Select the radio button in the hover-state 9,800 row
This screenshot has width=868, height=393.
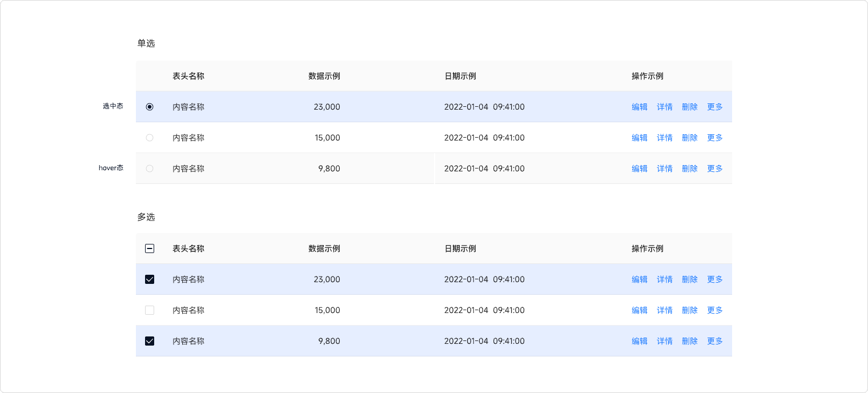click(x=150, y=169)
